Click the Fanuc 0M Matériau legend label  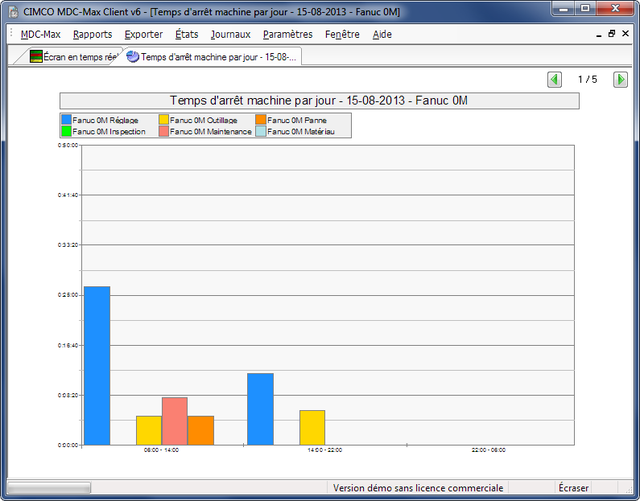(x=301, y=131)
